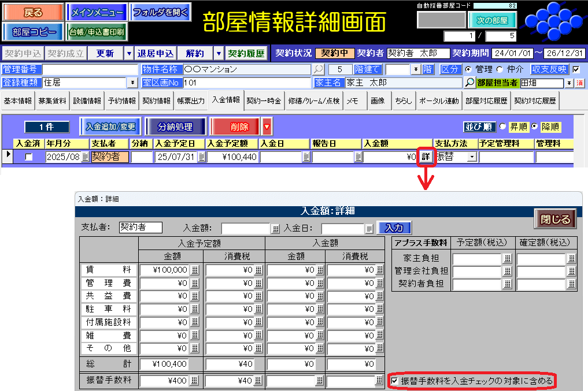Open calendar icon next to 入金予定日 25/07/31
Viewport: 588px width, 391px height.
(201, 157)
